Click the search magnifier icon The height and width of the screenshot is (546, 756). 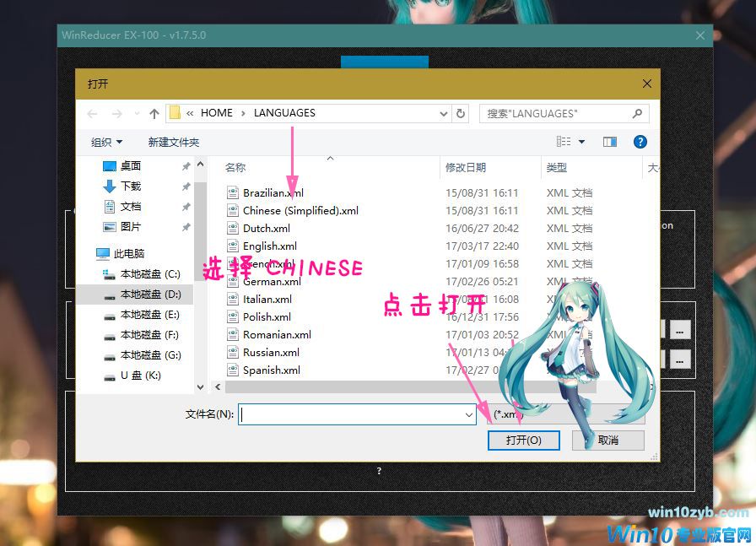637,113
